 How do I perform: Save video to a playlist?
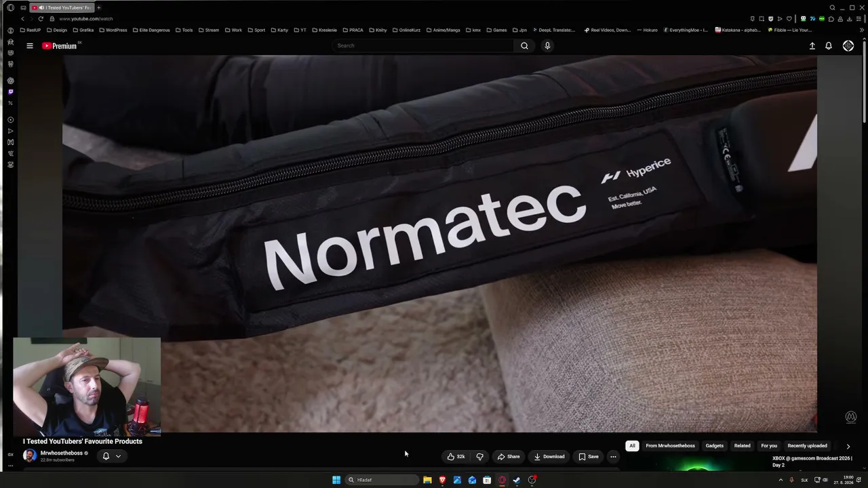(589, 457)
